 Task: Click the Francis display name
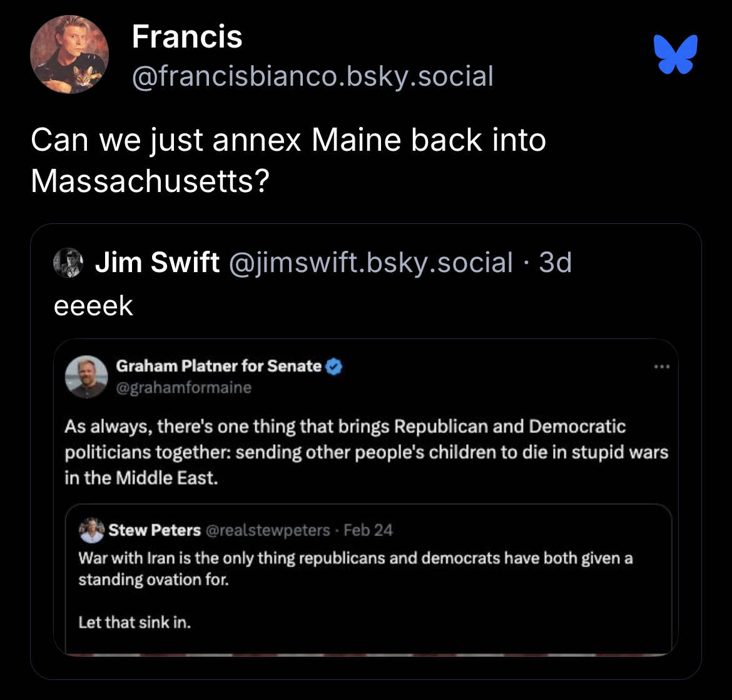pyautogui.click(x=187, y=37)
